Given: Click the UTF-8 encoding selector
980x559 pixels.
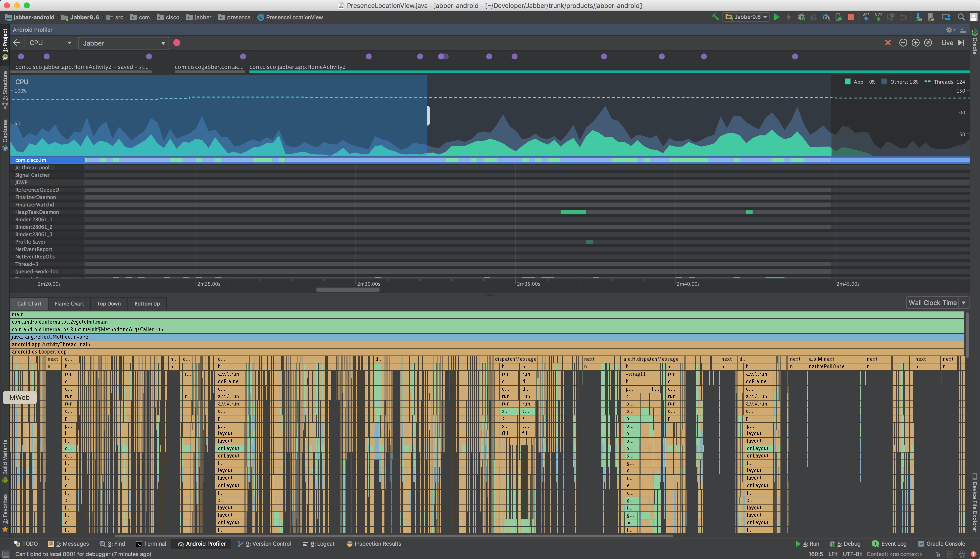Looking at the screenshot, I should tap(852, 554).
